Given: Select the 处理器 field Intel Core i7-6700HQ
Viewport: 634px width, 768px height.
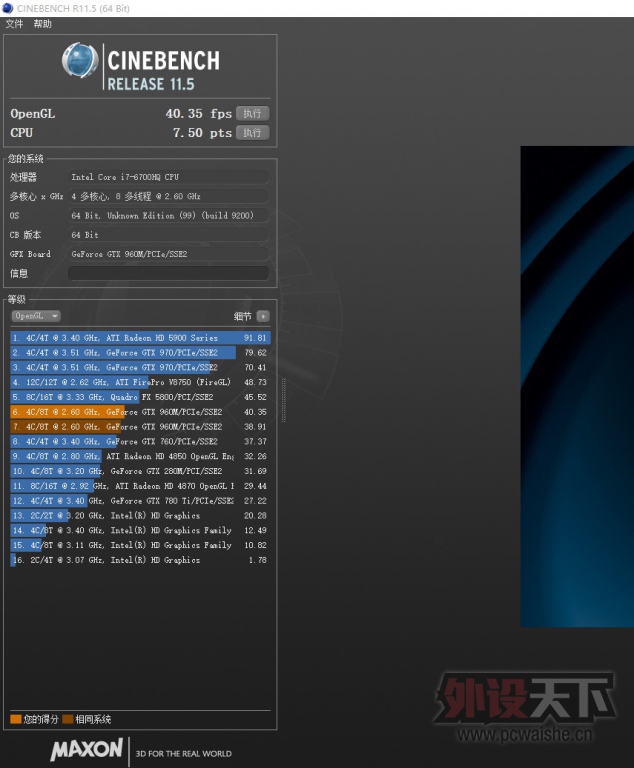Looking at the screenshot, I should (x=168, y=177).
